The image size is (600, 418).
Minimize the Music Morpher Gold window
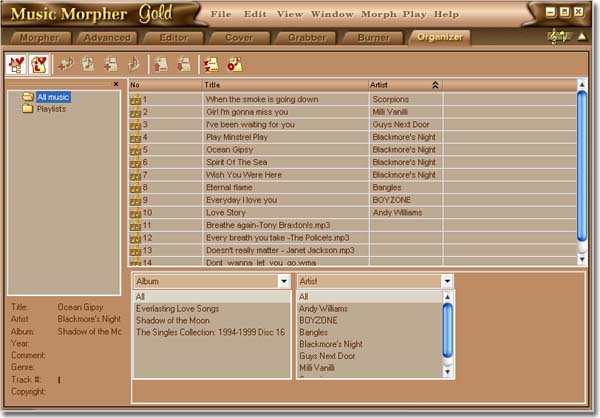click(x=550, y=12)
